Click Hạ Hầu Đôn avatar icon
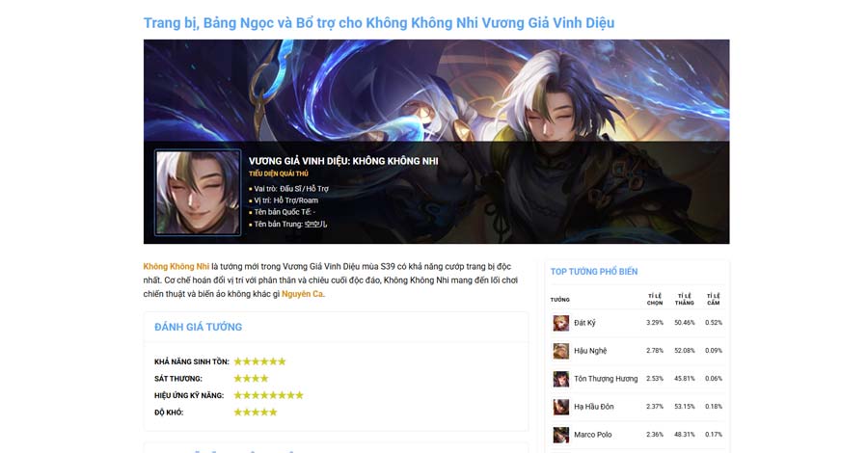Image resolution: width=868 pixels, height=453 pixels. point(560,407)
